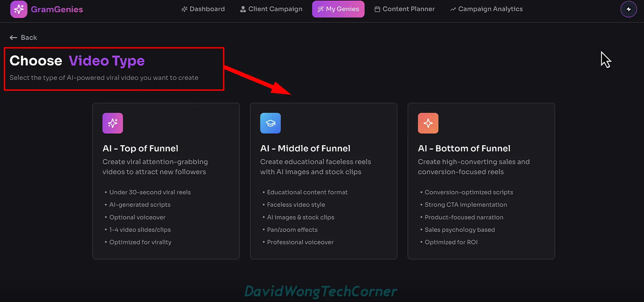Click the calendar icon next to Content Planner

pyautogui.click(x=377, y=9)
